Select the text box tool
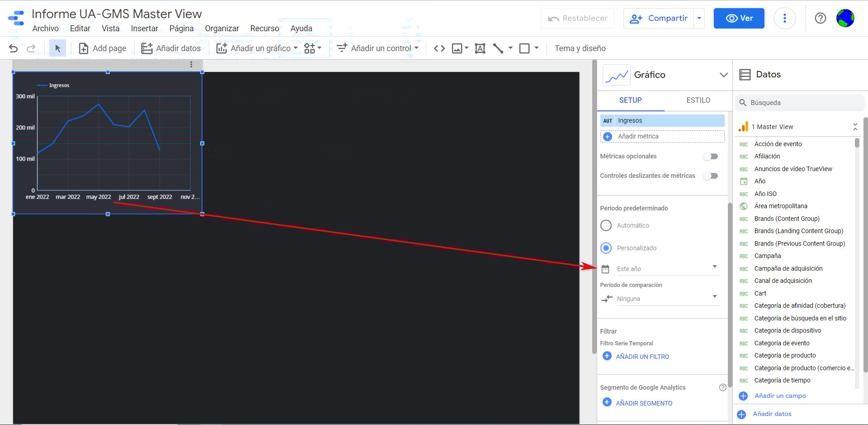This screenshot has width=868, height=425. pyautogui.click(x=480, y=48)
